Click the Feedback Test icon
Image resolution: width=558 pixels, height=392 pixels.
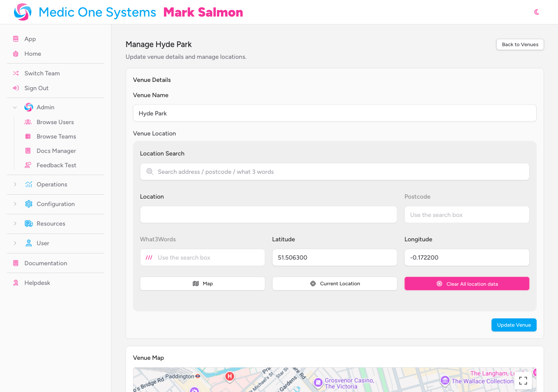coord(28,165)
